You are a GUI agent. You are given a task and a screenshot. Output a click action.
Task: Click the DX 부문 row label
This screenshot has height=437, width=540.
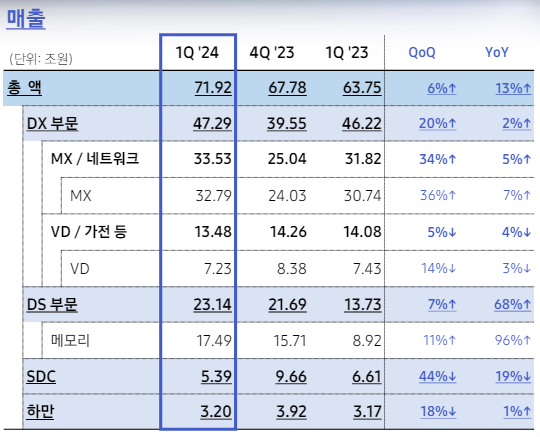[x=52, y=123]
